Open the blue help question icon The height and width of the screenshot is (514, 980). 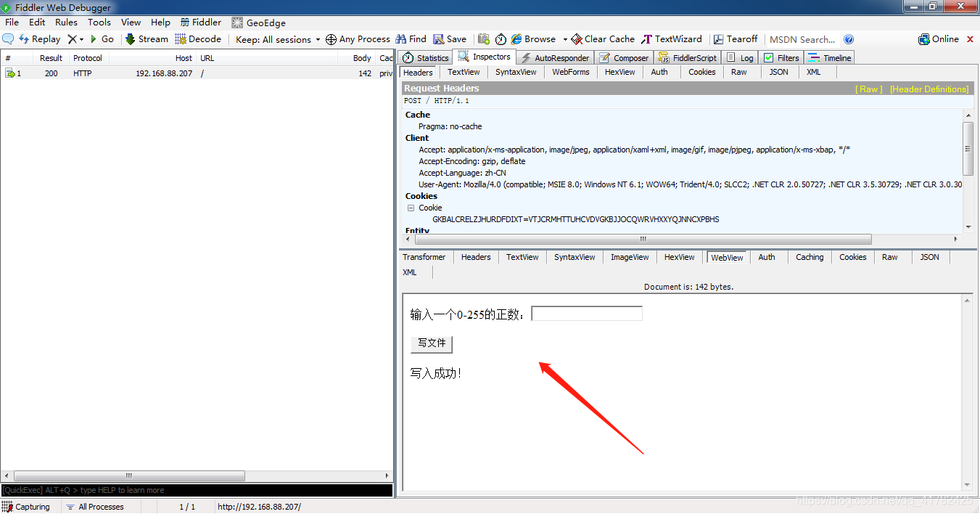(x=849, y=39)
